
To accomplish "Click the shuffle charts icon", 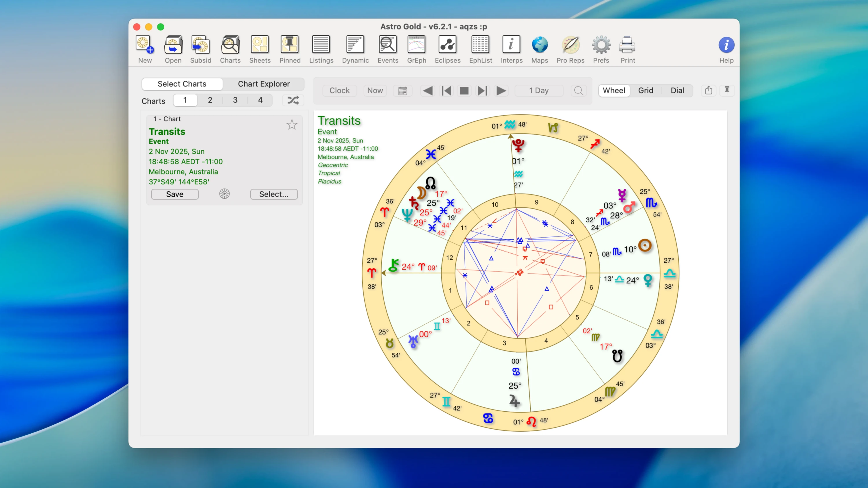I will point(293,100).
